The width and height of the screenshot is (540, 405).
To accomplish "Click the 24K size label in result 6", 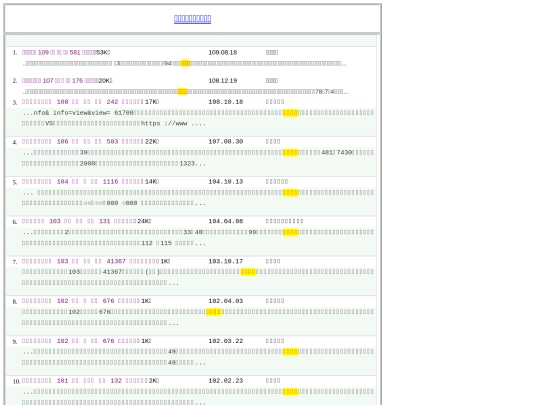I will [x=144, y=221].
